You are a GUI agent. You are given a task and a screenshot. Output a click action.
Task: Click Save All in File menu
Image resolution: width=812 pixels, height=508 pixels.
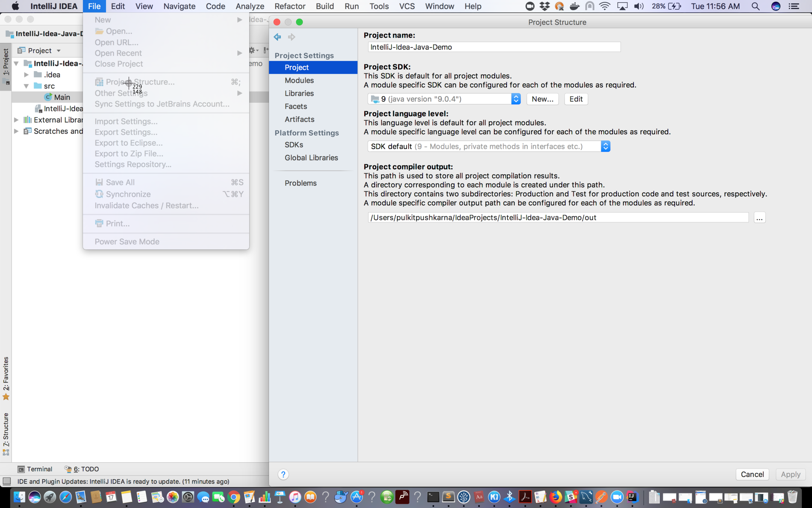[166, 183]
